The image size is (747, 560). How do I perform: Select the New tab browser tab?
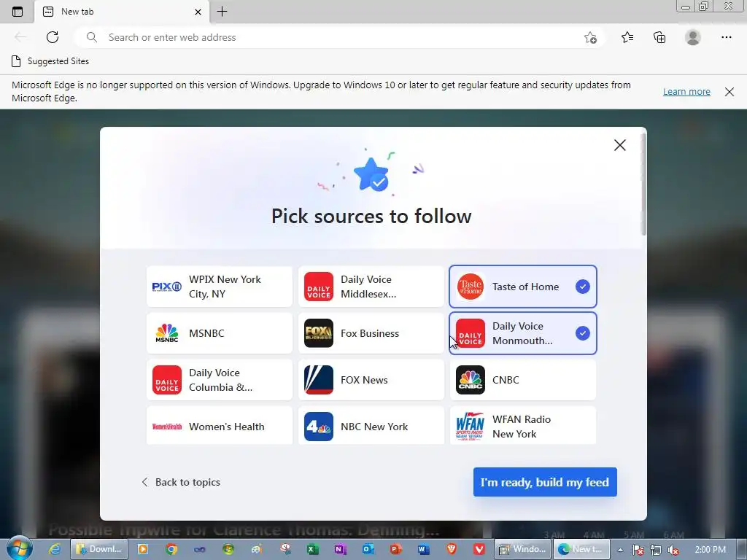click(122, 12)
